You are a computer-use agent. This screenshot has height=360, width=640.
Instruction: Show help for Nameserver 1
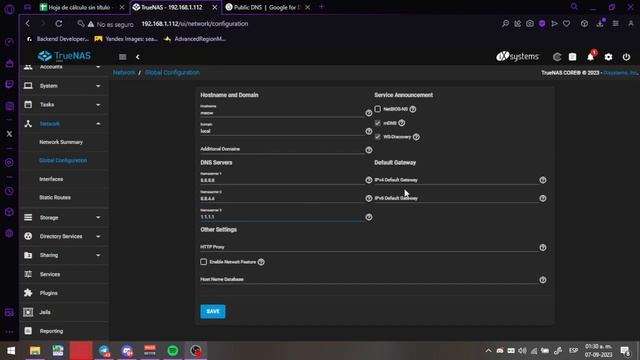point(369,180)
